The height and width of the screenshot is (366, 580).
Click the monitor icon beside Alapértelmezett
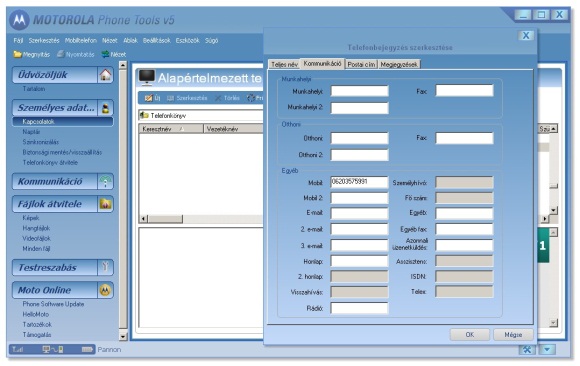point(147,77)
